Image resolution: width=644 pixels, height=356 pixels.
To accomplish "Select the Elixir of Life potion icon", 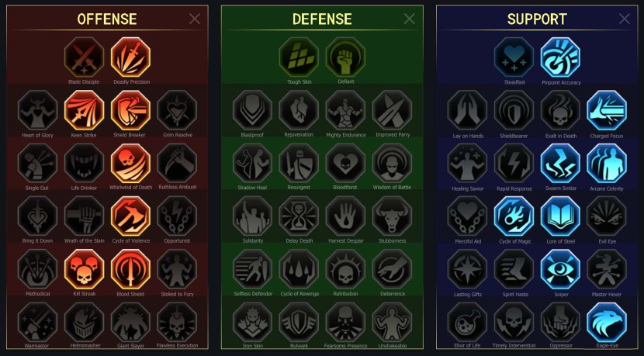I will (467, 323).
